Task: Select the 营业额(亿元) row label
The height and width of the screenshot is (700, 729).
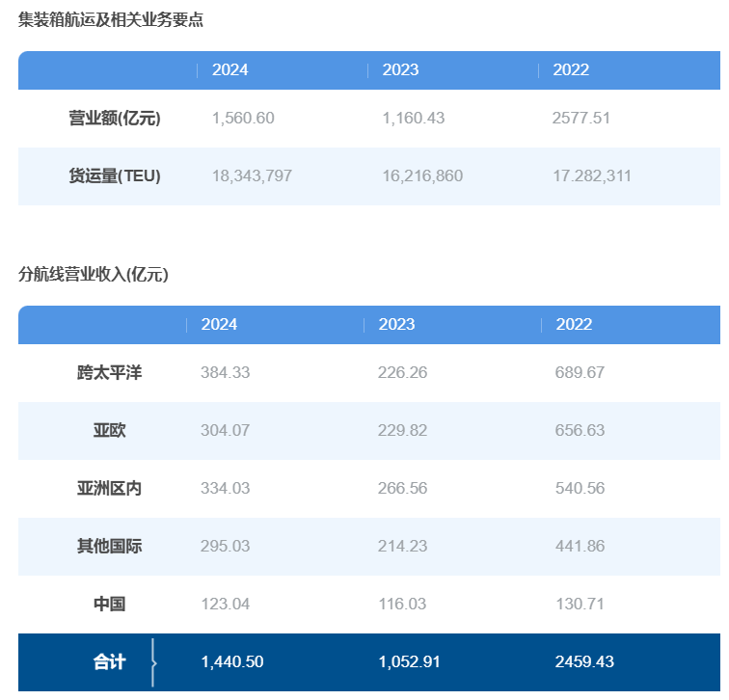Action: pyautogui.click(x=114, y=119)
